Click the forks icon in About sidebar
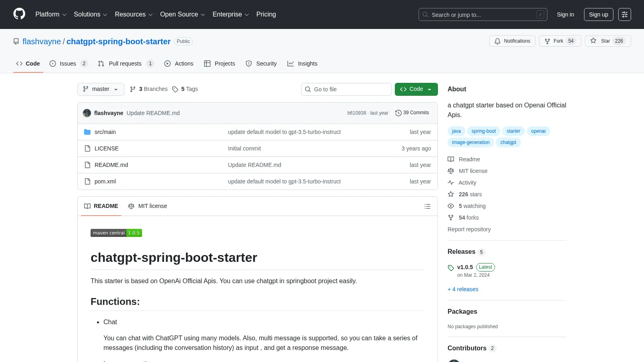644x362 pixels. [x=451, y=218]
